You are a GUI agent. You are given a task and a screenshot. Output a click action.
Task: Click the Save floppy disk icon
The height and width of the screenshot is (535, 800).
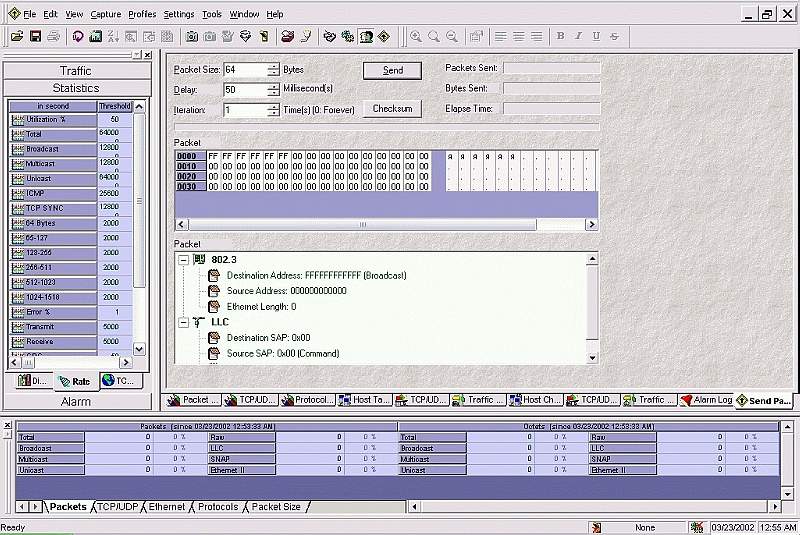pos(35,36)
